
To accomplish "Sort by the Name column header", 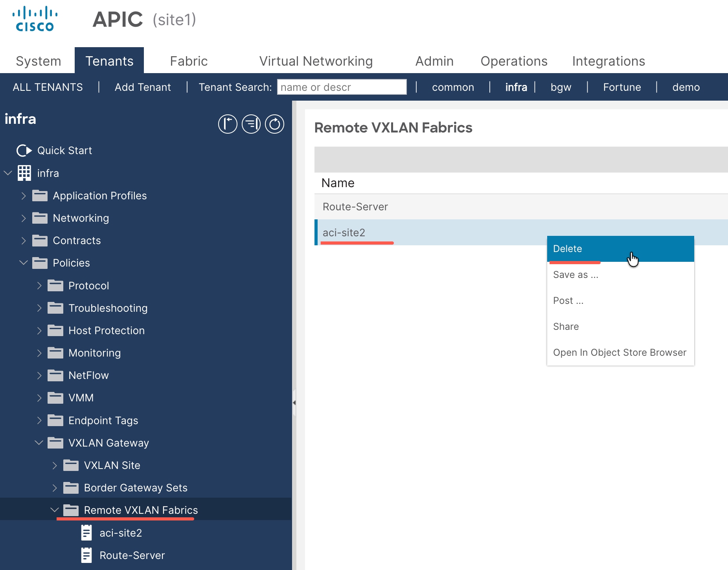I will [x=338, y=183].
